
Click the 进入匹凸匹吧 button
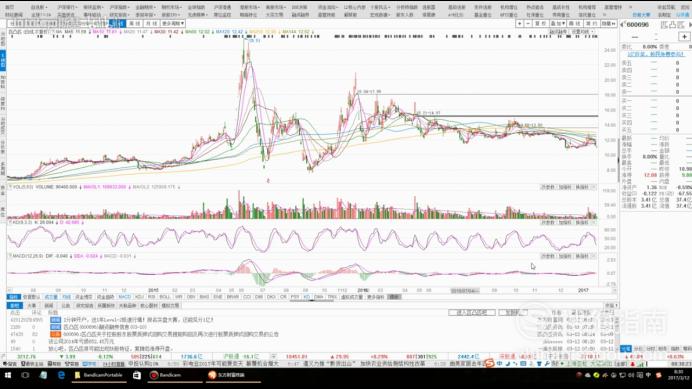(x=472, y=313)
